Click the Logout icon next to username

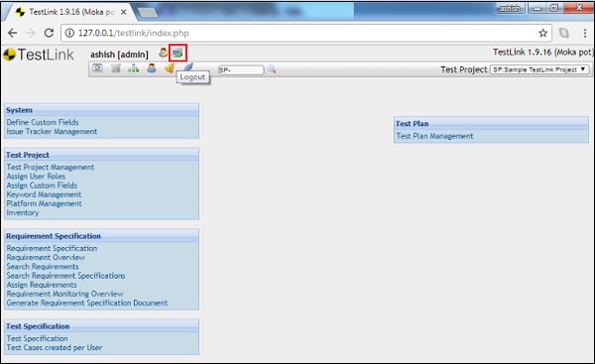tap(178, 53)
